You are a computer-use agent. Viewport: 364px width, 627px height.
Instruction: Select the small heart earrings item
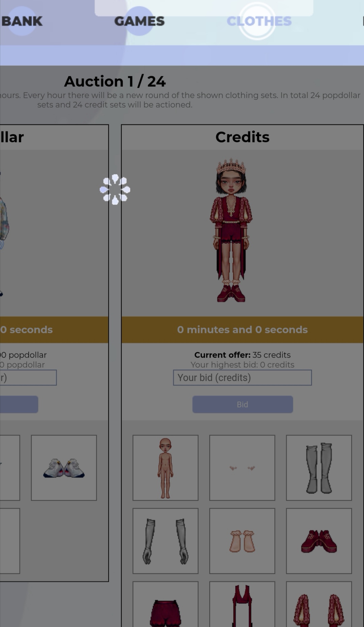242,468
